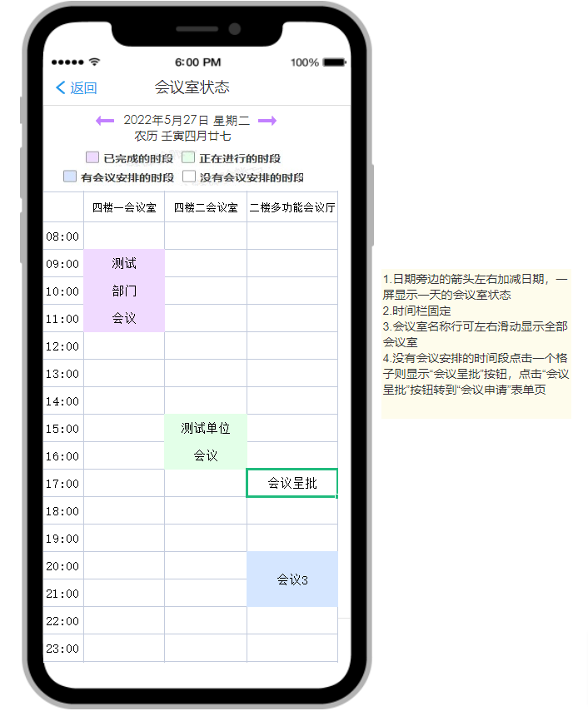Select the 四楼二会议室 column header
588x721 pixels.
tap(206, 207)
